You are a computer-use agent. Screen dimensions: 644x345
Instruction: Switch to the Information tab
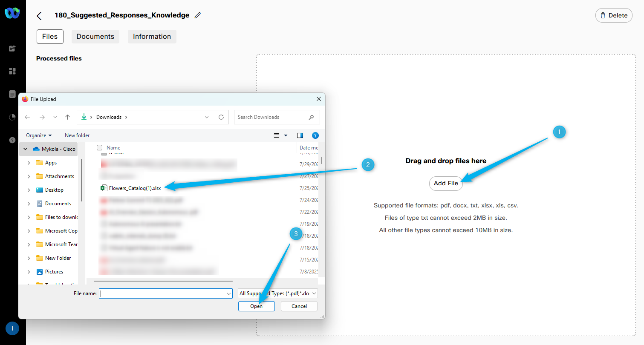coord(152,37)
